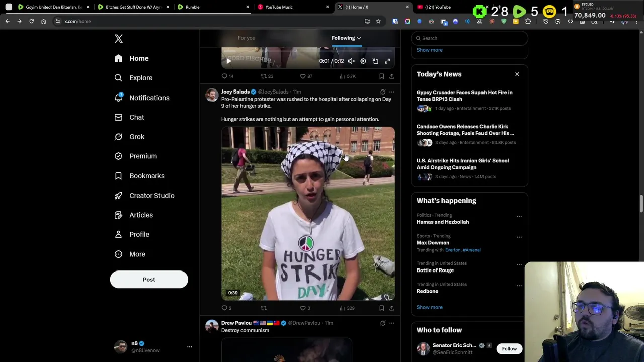Switch to the Rumble browser tab
Screen dimensions: 644x362
[x=213, y=7]
